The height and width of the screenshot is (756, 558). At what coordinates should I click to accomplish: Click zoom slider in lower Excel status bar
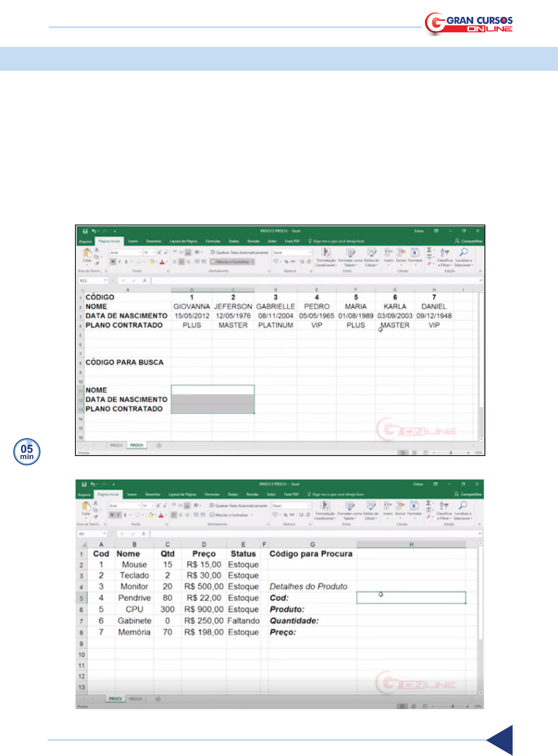[x=452, y=706]
